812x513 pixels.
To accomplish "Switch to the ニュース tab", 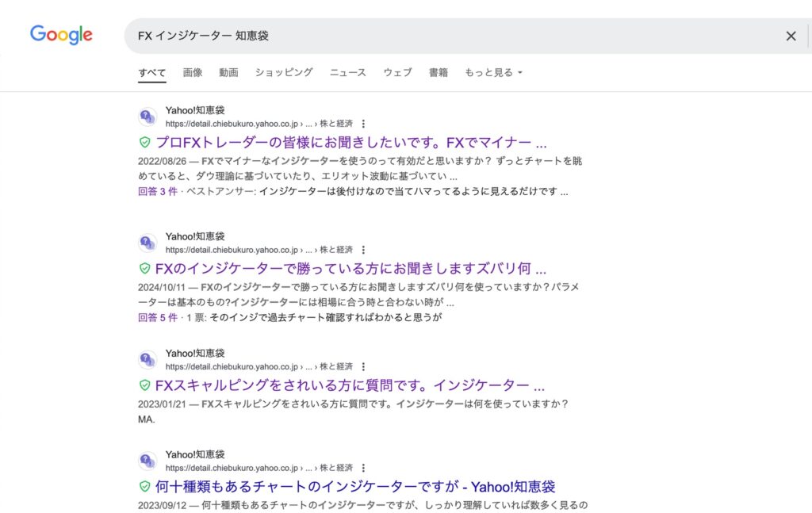I will point(348,72).
